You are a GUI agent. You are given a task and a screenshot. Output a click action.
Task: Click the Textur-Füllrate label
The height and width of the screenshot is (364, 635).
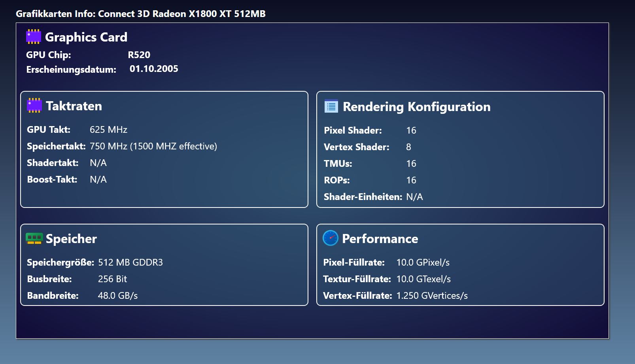(x=357, y=279)
